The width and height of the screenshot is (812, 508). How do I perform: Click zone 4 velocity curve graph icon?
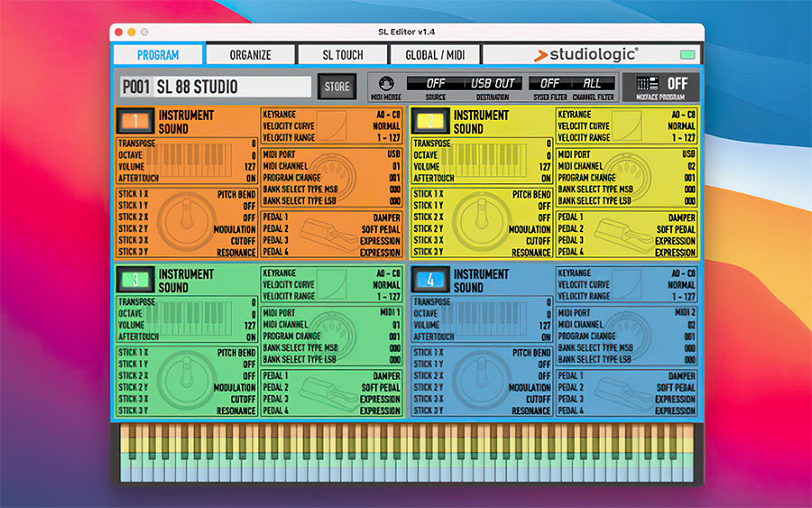point(627,284)
